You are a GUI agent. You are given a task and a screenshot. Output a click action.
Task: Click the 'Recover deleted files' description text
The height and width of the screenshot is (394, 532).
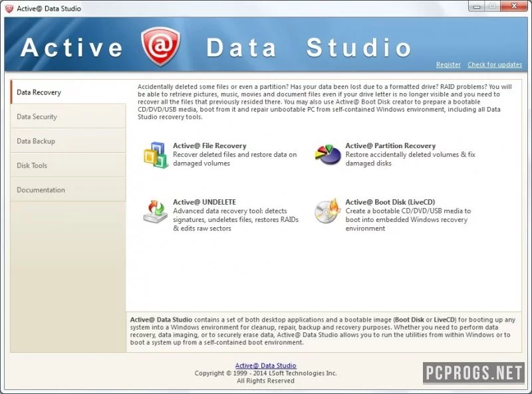tap(235, 159)
